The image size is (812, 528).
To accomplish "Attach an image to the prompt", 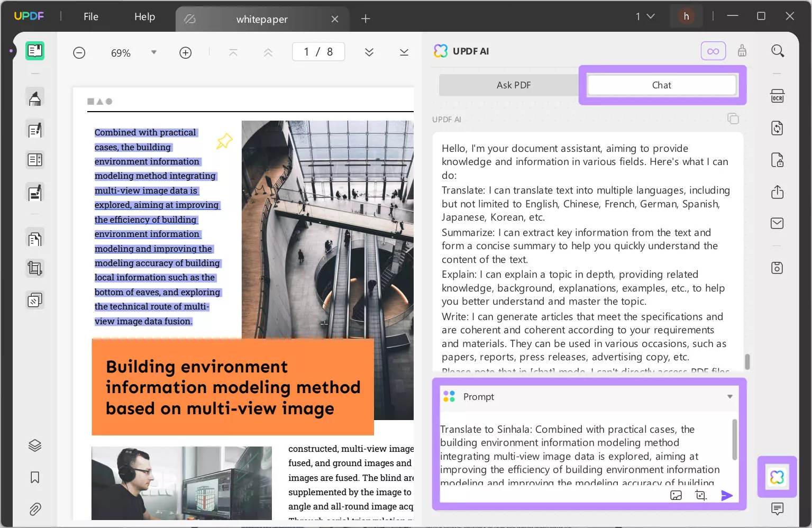I will (676, 495).
